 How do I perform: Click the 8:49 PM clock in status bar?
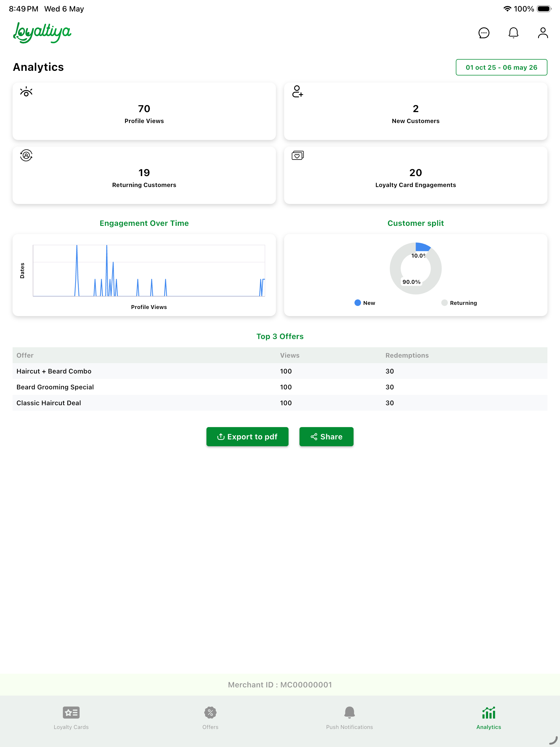[24, 9]
